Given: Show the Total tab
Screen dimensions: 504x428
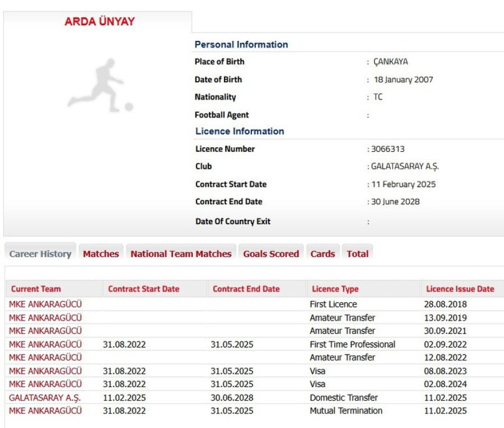Looking at the screenshot, I should click(x=357, y=254).
